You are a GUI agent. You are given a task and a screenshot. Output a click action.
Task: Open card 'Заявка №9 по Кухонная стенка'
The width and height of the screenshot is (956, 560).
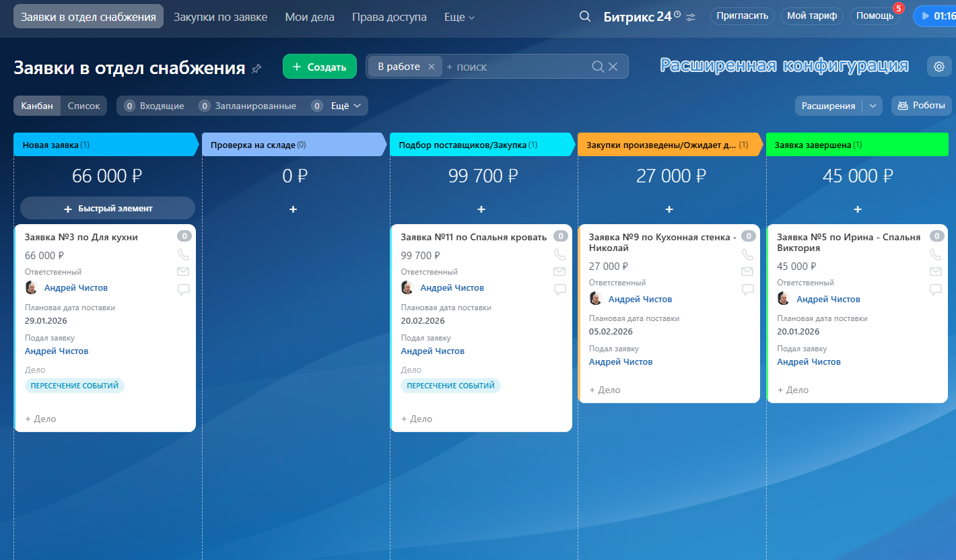(663, 242)
